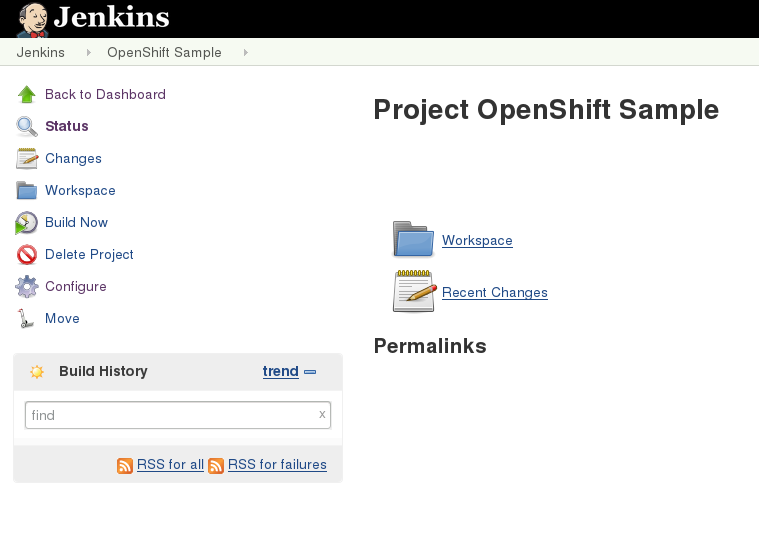759x535 pixels.
Task: Open the RSS for failures link
Action: tap(277, 464)
